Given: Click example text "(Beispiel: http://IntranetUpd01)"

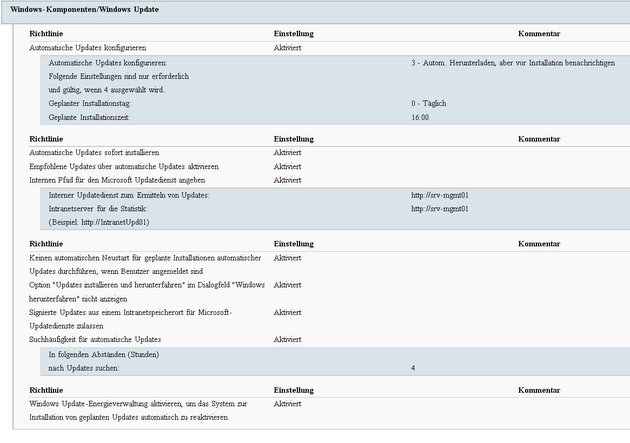Looking at the screenshot, I should 99,222.
